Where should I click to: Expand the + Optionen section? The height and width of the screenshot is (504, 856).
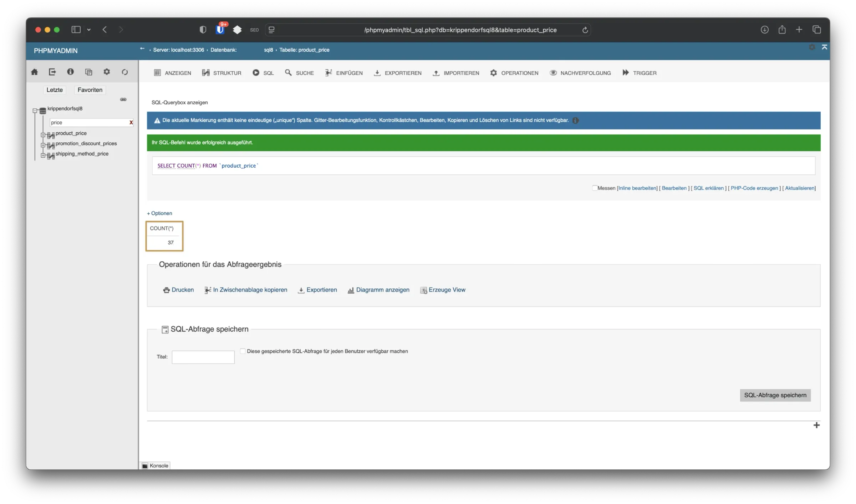[x=159, y=213]
